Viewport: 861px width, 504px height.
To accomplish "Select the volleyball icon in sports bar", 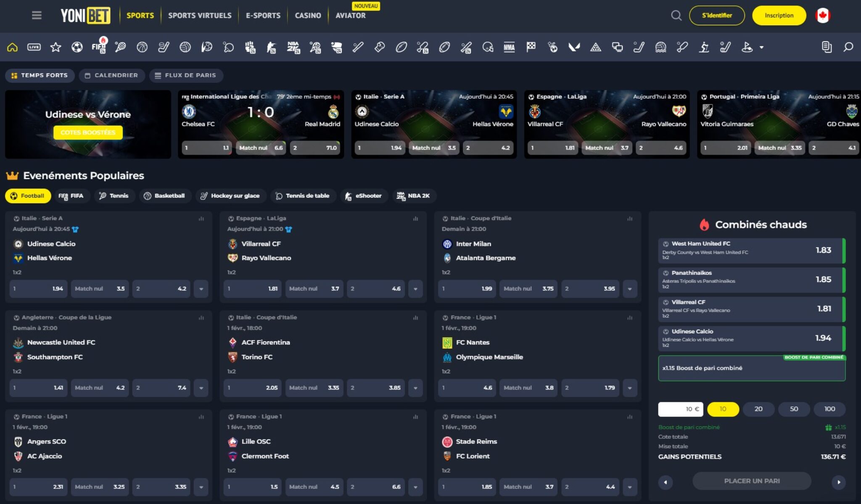I will (185, 47).
